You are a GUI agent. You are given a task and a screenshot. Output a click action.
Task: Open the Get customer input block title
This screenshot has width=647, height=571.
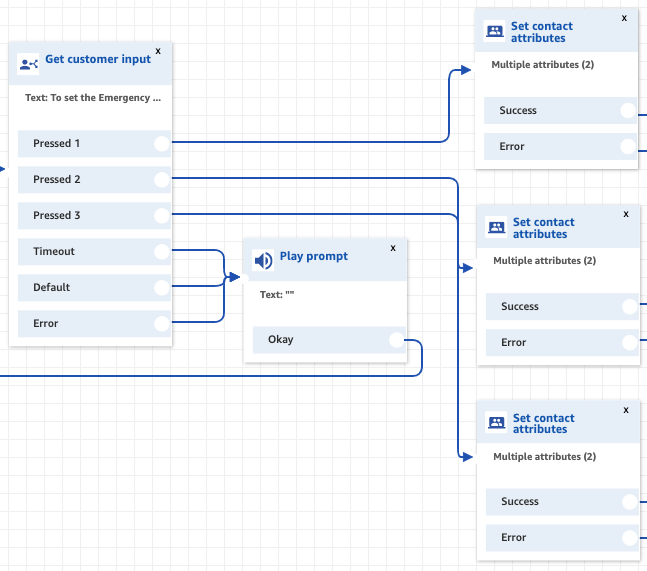pyautogui.click(x=98, y=59)
